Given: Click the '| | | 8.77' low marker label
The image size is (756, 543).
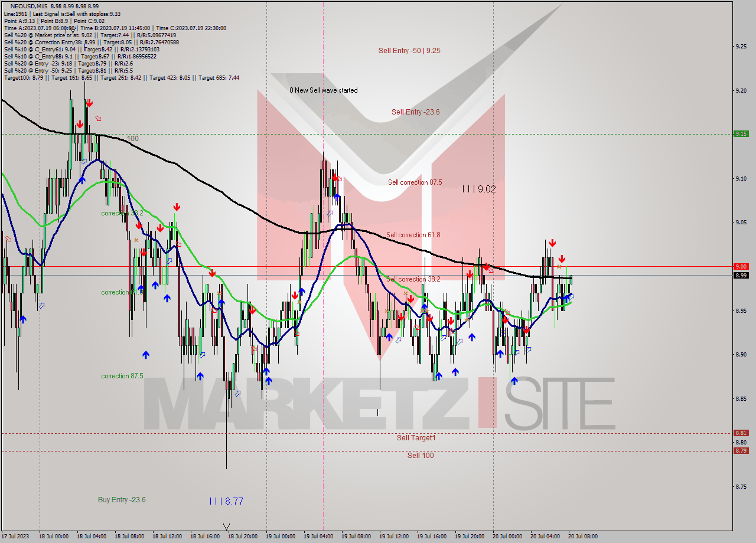Looking at the screenshot, I should [226, 501].
